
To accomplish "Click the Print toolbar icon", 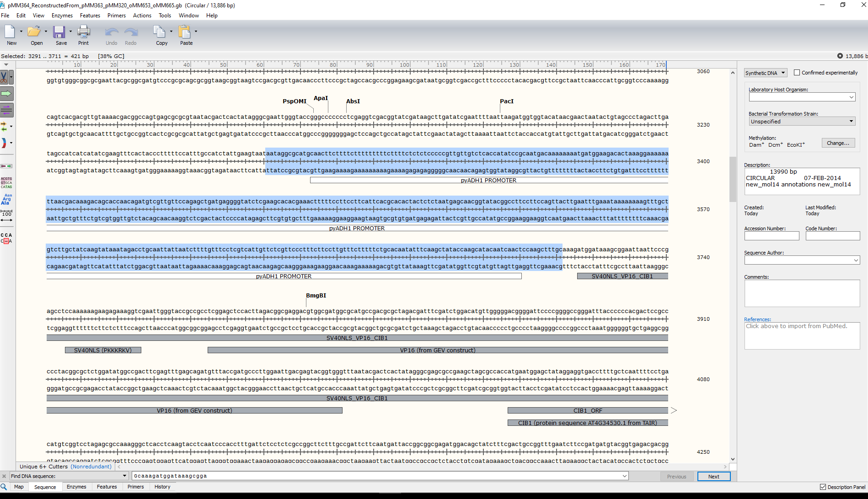I will (83, 36).
